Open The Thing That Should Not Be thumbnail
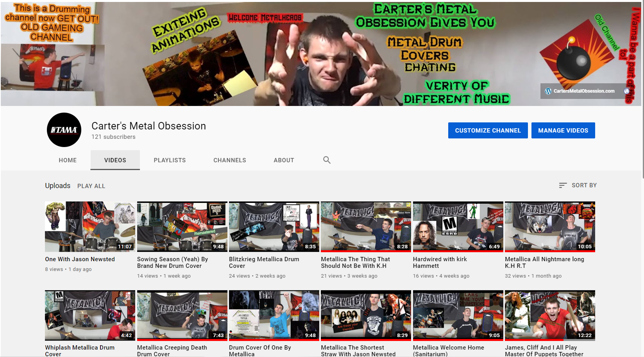Viewport: 644px width, 357px height. (x=366, y=227)
